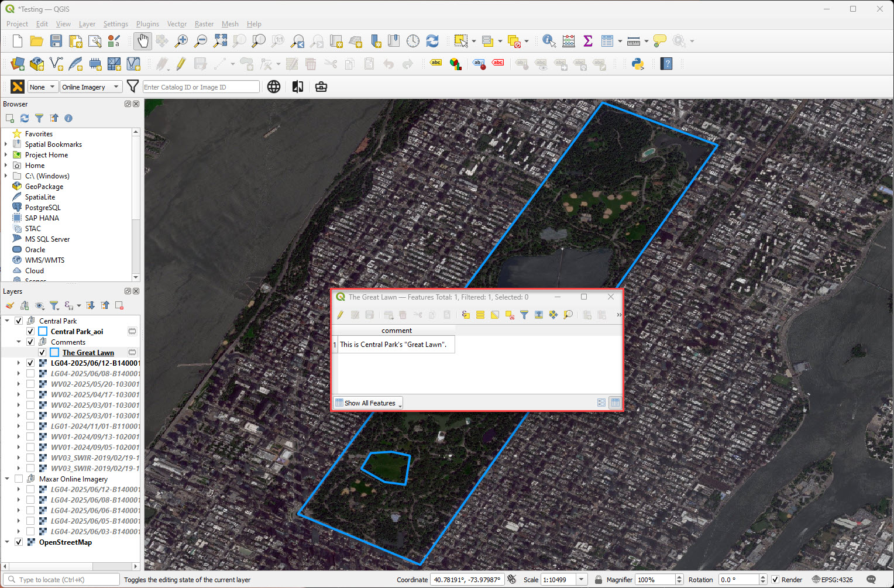The image size is (894, 588).
Task: Select GeoPackage in Browser panel
Action: pos(44,186)
